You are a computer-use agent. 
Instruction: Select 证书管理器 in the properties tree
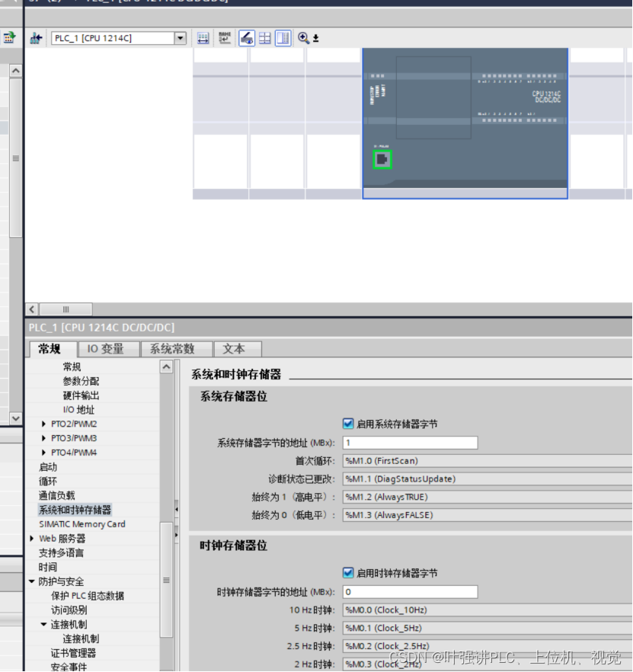[73, 653]
